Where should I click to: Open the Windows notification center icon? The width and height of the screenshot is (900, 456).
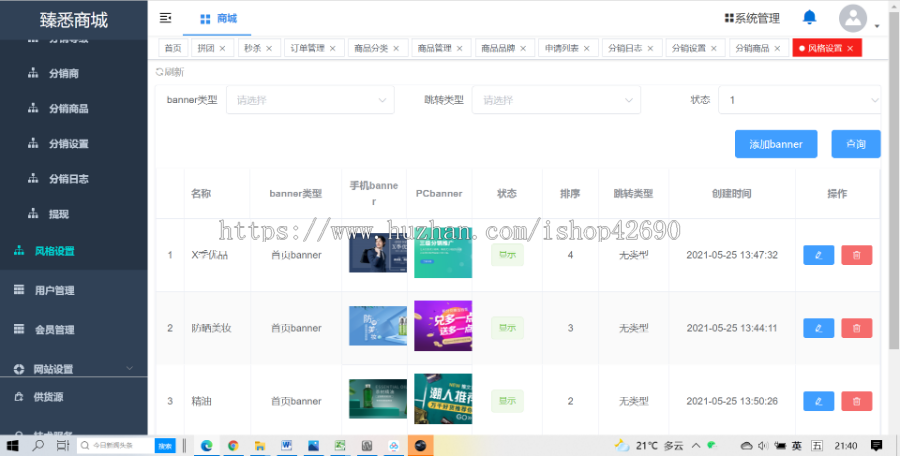tap(876, 445)
